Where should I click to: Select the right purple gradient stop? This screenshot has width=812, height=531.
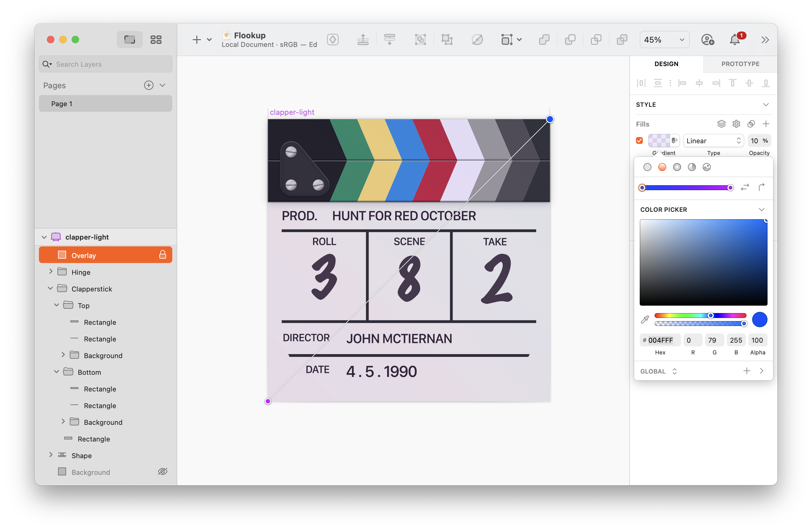730,188
